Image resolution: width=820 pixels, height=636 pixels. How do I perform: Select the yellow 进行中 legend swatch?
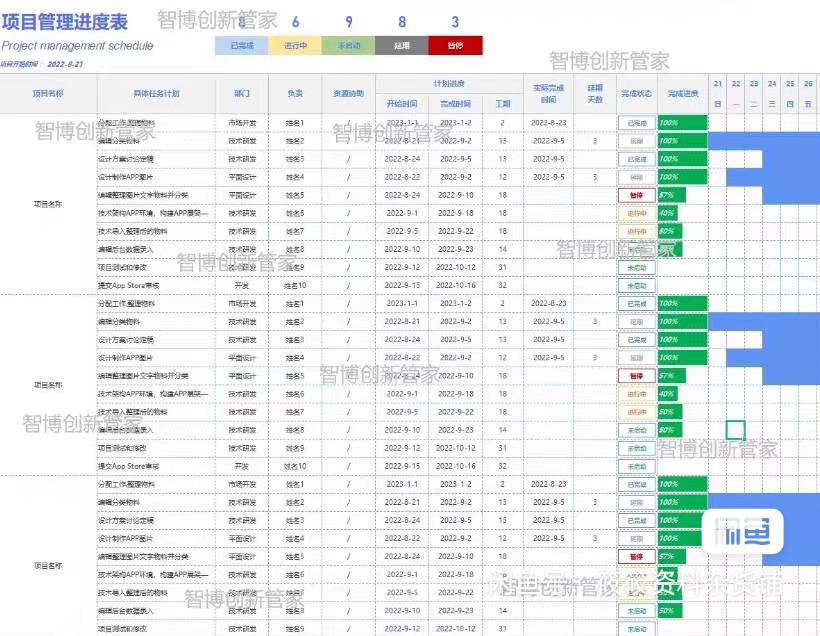tap(295, 46)
